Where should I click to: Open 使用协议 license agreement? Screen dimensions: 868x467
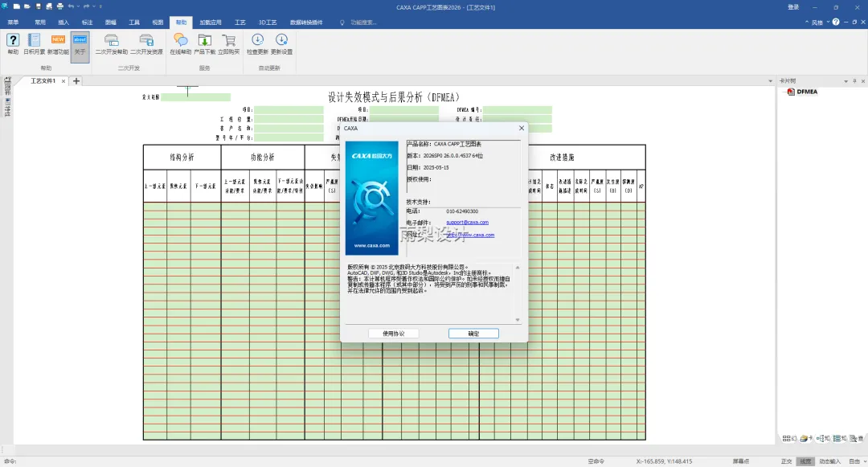tap(394, 334)
